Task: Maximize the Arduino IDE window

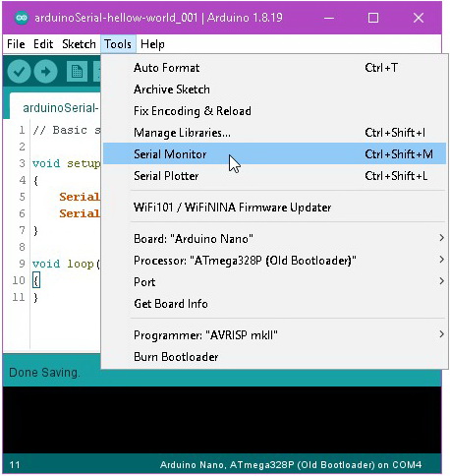Action: click(373, 18)
